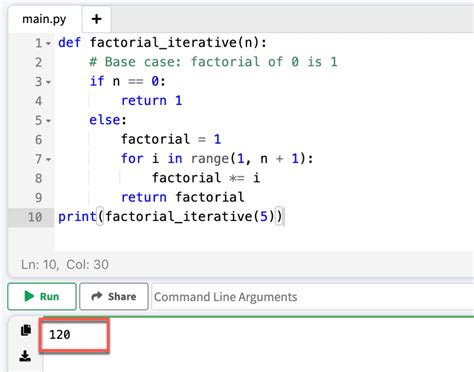This screenshot has height=372, width=474.
Task: Share the code snippet
Action: point(114,296)
